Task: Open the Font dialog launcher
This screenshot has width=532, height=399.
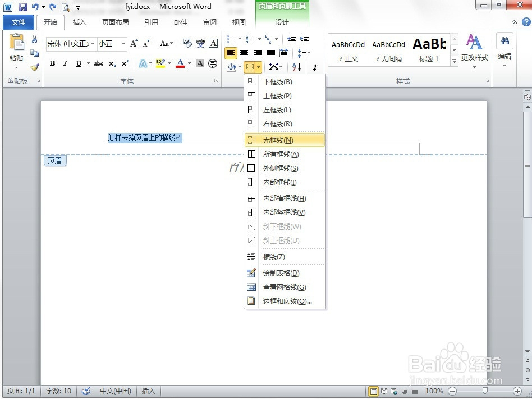Action: (216, 81)
